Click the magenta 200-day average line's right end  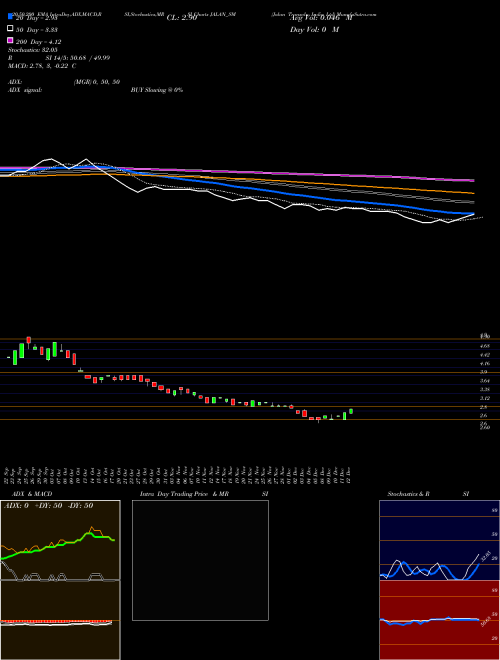[x=472, y=180]
